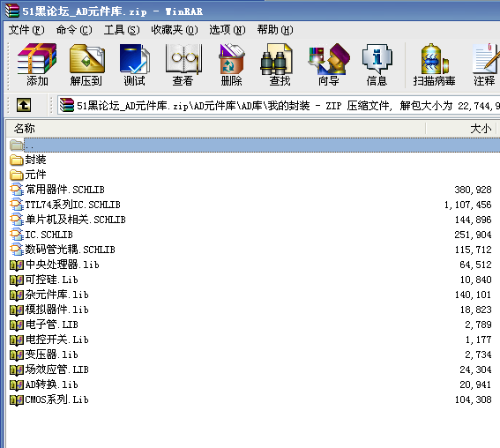Screen dimensions: 500x448
Task: Click the 解压到 (Extract To) toolbar icon
Action: tap(86, 59)
